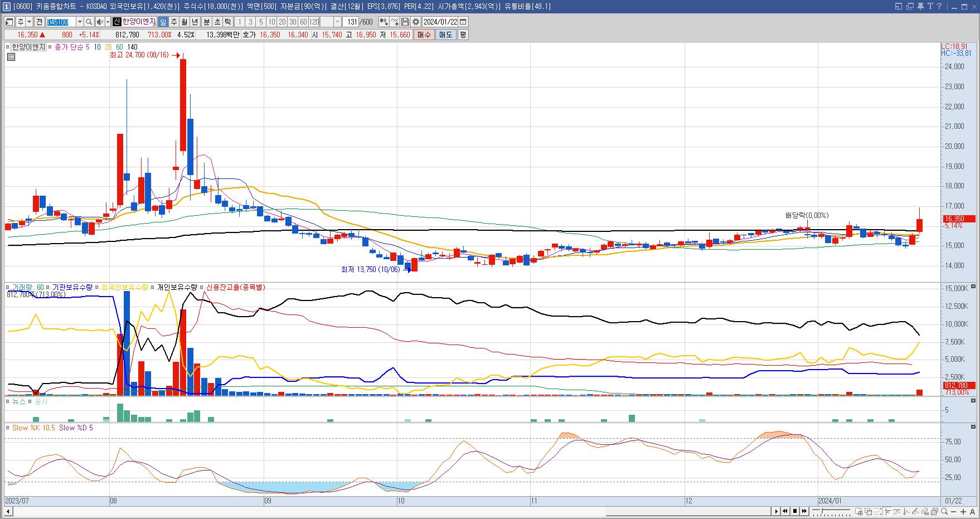Click the 주 button left of dropdown

coord(21,22)
